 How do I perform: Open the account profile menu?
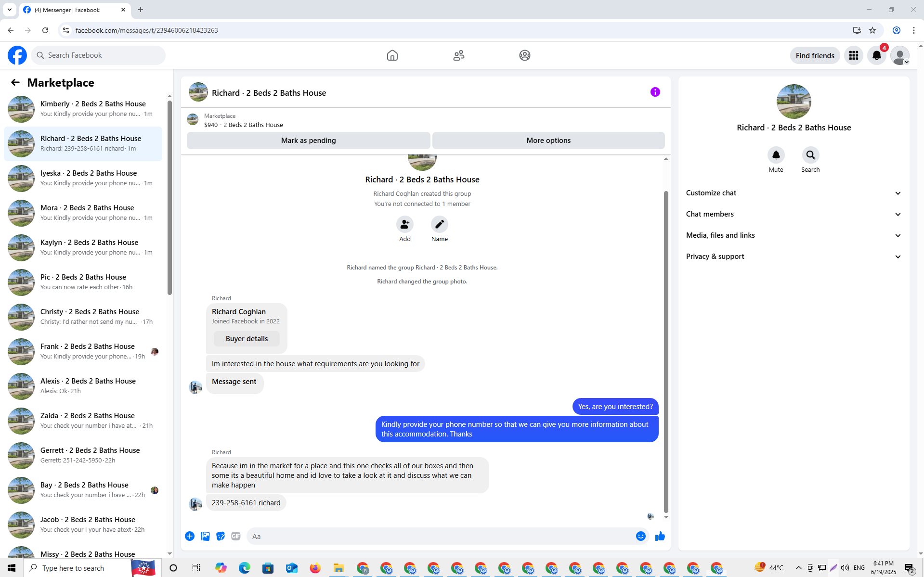pyautogui.click(x=899, y=55)
